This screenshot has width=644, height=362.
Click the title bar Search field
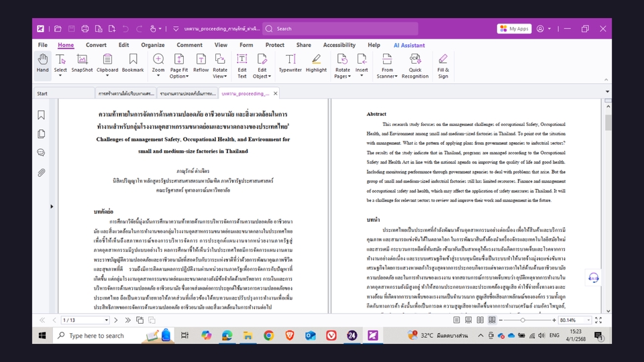(x=340, y=29)
